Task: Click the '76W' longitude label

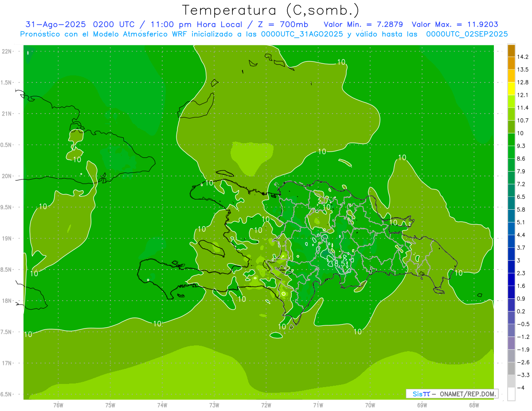Action: click(58, 405)
